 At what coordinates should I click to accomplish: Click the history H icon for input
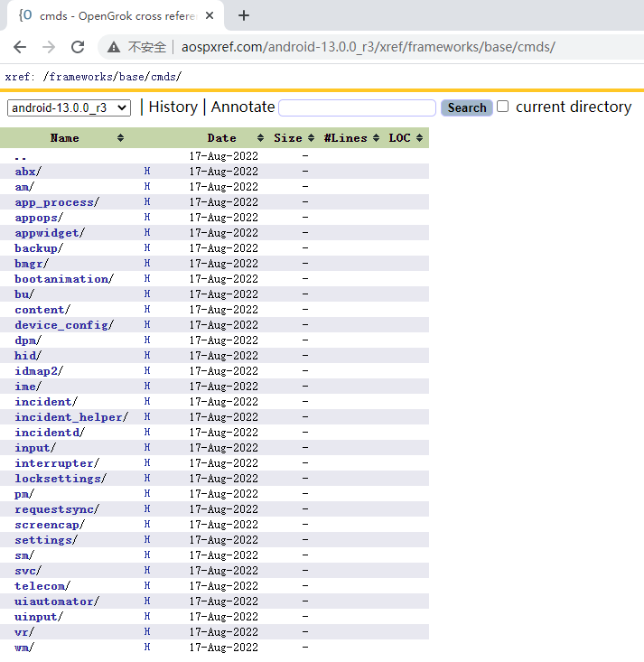tap(147, 447)
